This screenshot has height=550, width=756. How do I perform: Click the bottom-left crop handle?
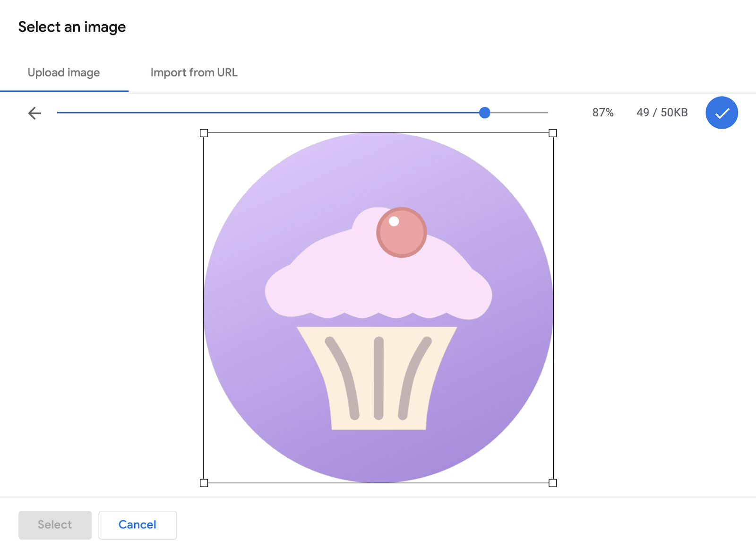204,483
